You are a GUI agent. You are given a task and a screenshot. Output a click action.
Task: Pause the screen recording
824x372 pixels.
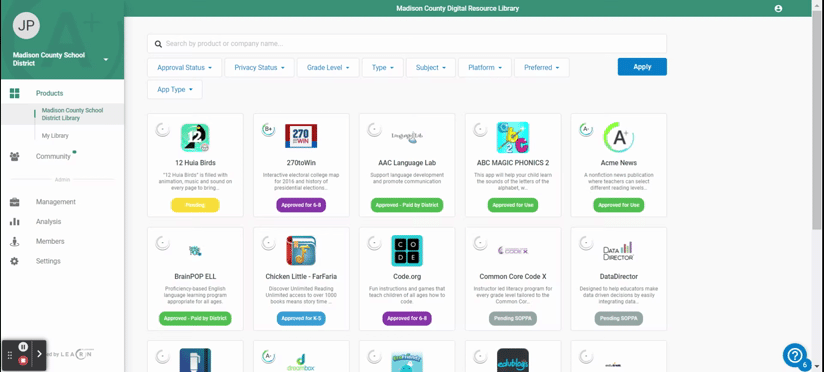(x=23, y=347)
